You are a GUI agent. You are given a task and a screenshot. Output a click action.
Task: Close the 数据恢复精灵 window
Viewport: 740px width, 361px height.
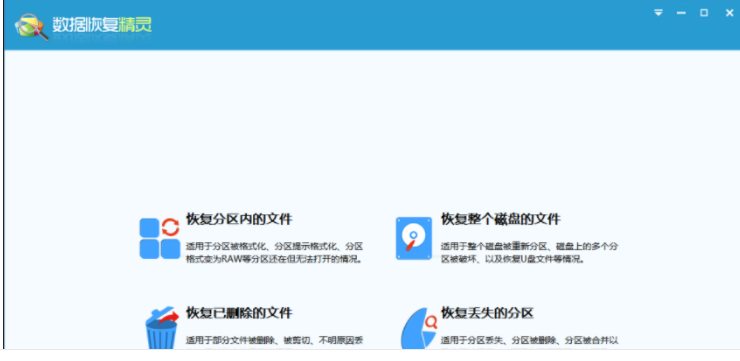(729, 13)
